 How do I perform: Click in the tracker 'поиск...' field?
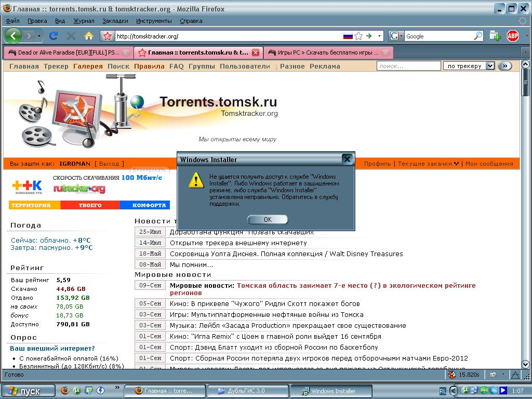tap(408, 66)
